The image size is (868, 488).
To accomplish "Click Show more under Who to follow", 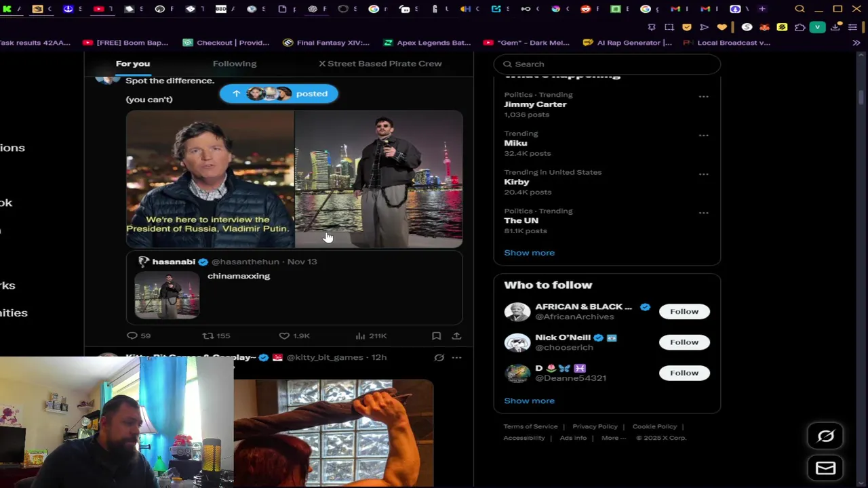I will [529, 401].
